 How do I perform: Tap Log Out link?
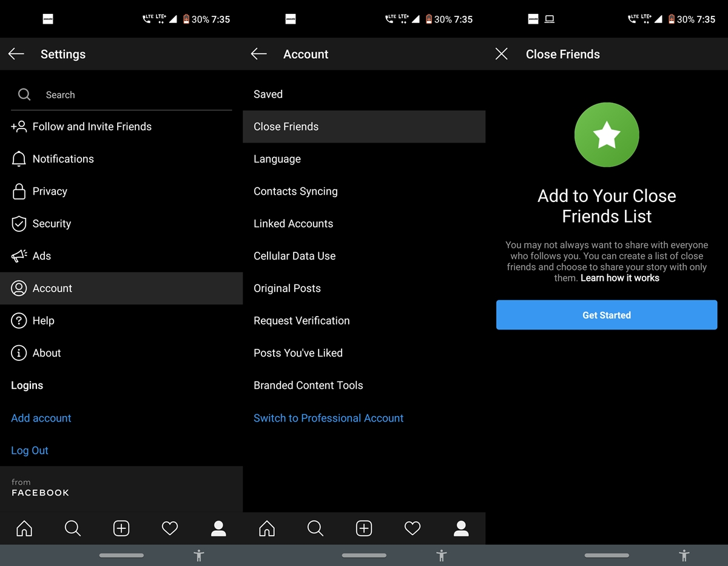point(30,450)
